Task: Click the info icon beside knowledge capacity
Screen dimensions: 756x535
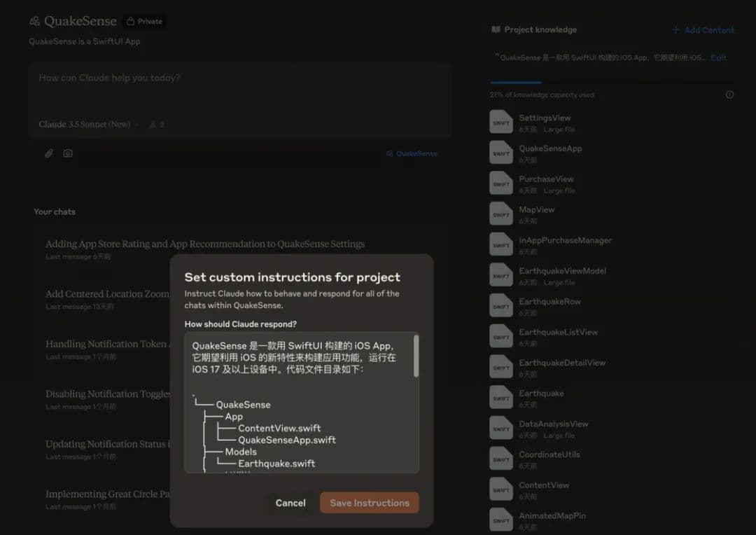Action: pos(729,95)
